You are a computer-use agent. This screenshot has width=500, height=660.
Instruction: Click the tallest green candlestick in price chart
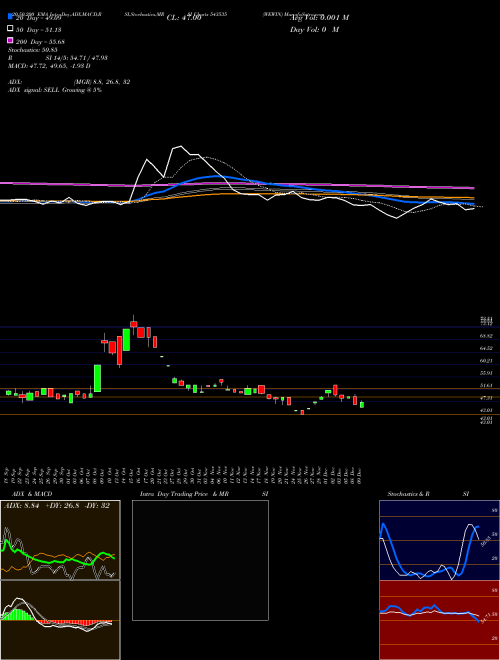(97, 378)
